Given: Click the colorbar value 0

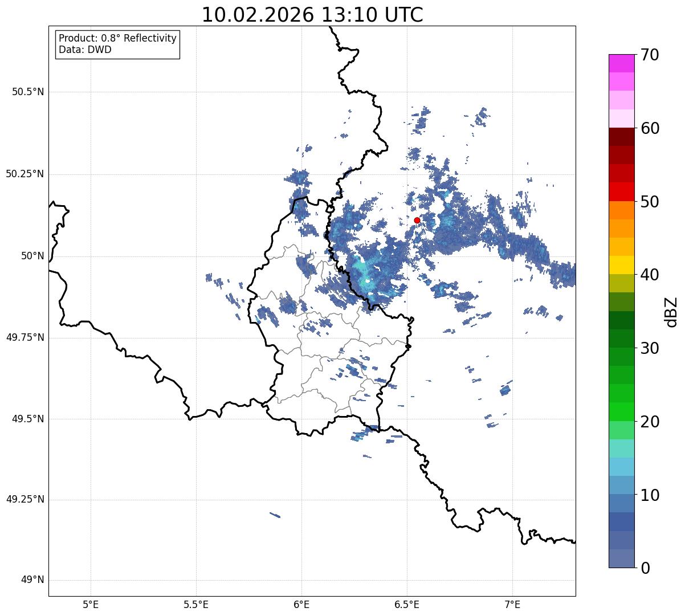Looking at the screenshot, I should coord(645,568).
